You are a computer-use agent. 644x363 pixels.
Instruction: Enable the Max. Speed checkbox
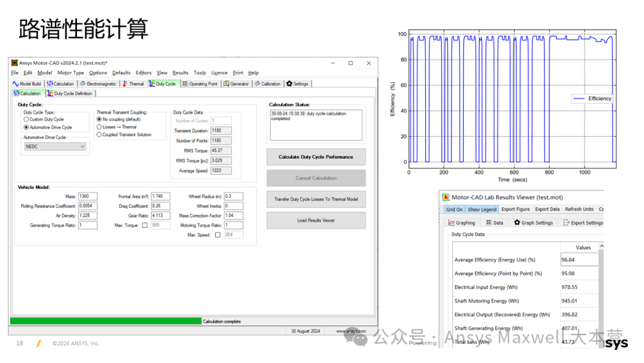click(218, 235)
